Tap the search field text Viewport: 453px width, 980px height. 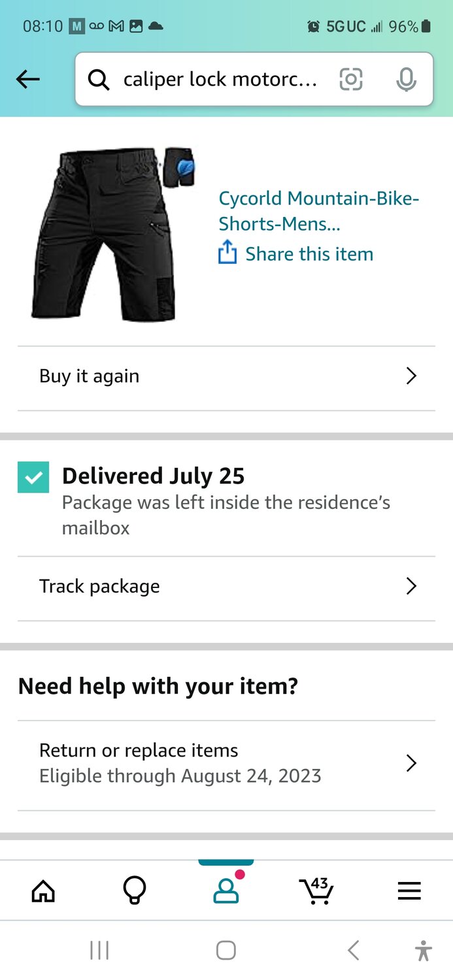tap(220, 80)
